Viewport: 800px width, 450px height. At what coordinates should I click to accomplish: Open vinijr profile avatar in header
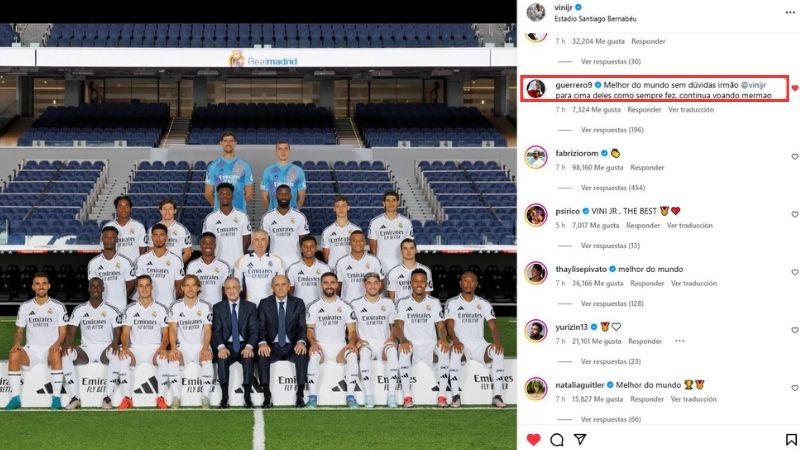536,12
